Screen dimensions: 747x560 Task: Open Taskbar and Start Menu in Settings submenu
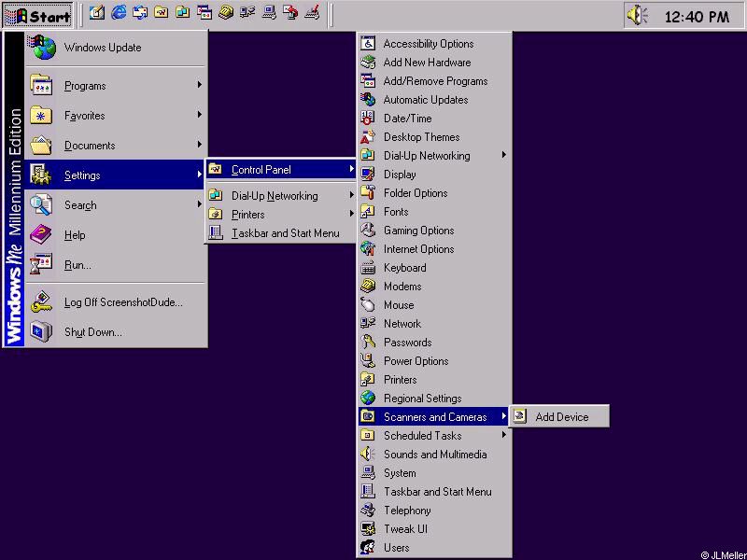pyautogui.click(x=281, y=233)
